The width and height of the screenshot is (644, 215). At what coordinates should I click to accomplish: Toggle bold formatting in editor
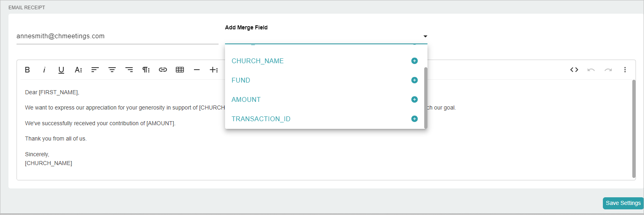pos(27,70)
